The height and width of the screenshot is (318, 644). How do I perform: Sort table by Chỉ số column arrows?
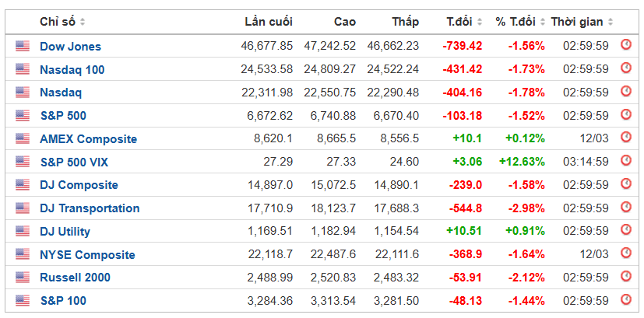point(83,22)
